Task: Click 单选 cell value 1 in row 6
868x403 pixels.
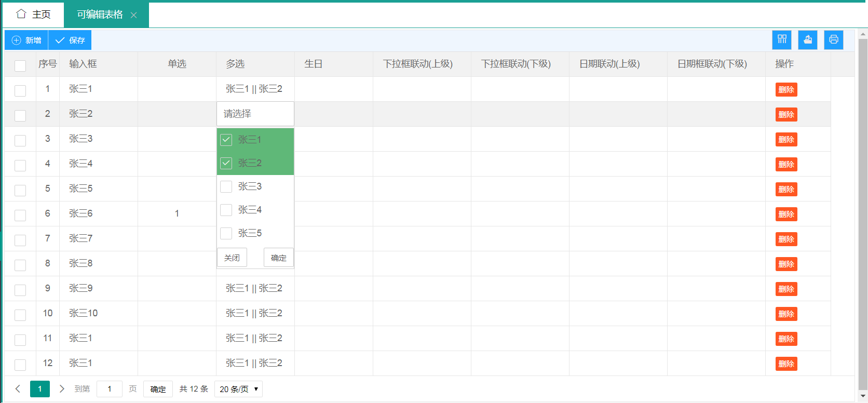Action: coord(177,213)
